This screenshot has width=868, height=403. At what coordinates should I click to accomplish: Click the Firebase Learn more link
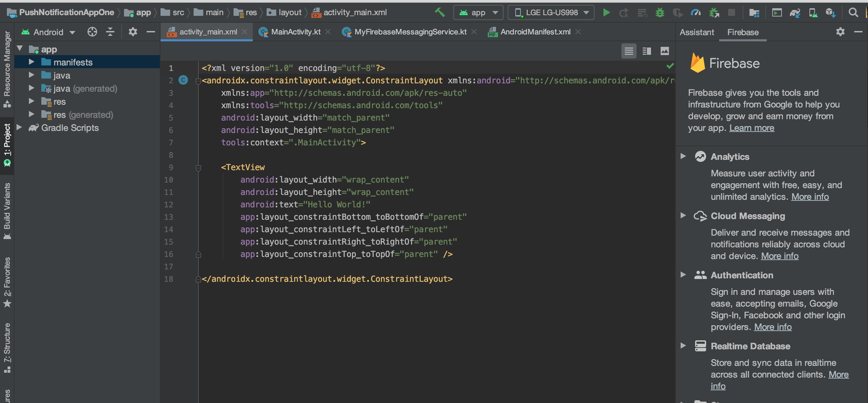[751, 128]
